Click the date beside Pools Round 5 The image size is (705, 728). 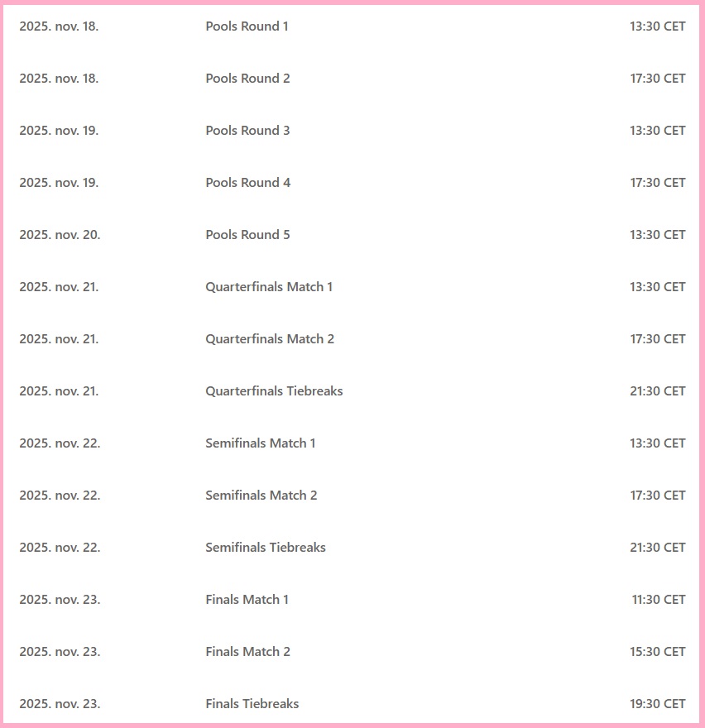pyautogui.click(x=60, y=235)
